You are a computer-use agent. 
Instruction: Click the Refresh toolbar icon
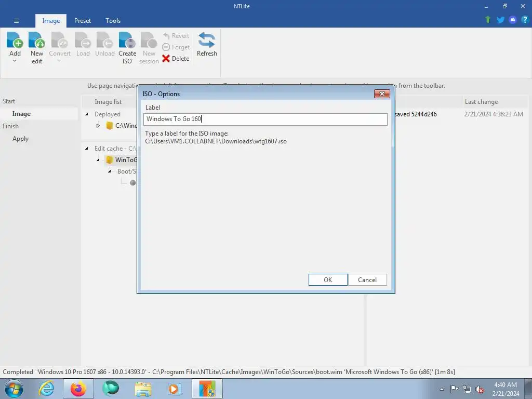point(207,40)
